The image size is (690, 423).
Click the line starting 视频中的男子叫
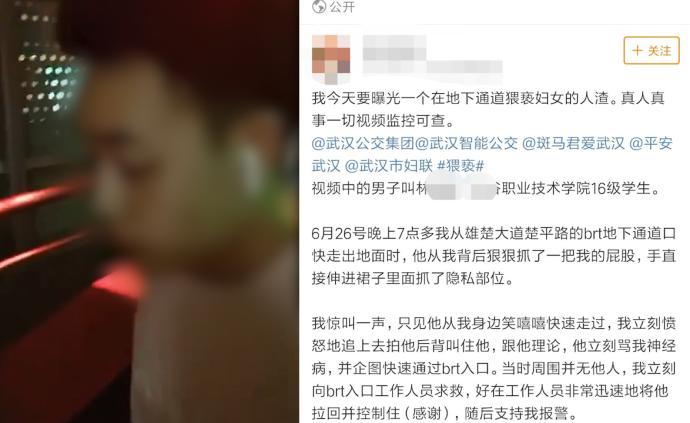point(486,188)
